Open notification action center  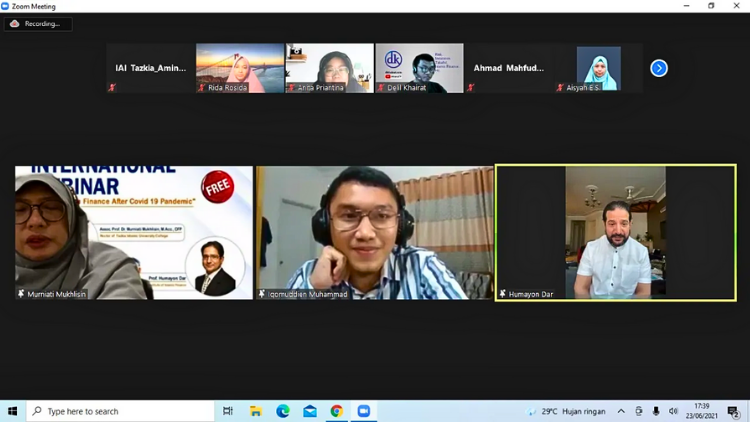click(734, 411)
